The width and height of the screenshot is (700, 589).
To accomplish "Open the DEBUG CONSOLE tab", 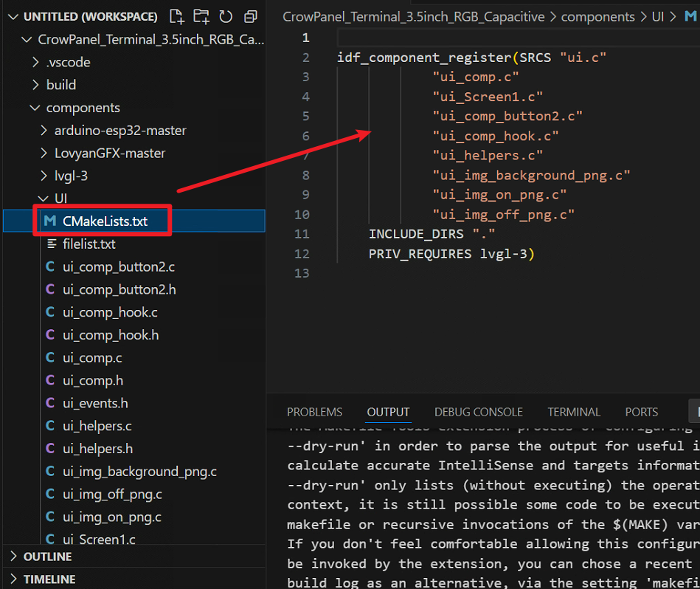I will [478, 412].
